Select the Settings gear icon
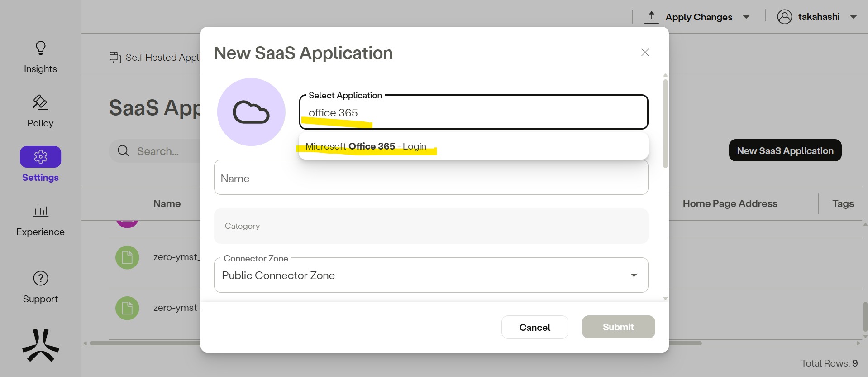 [41, 157]
